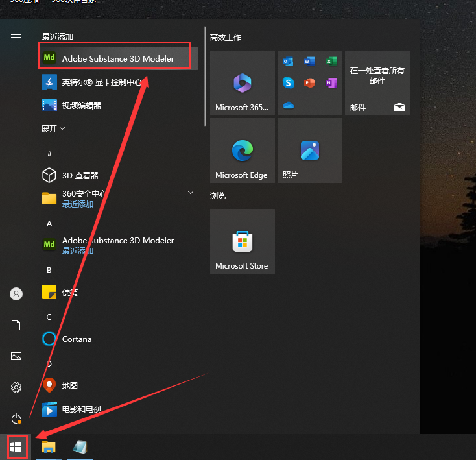Click the Skype icon in Office tile
Viewport: 476px width, 460px height.
288,82
